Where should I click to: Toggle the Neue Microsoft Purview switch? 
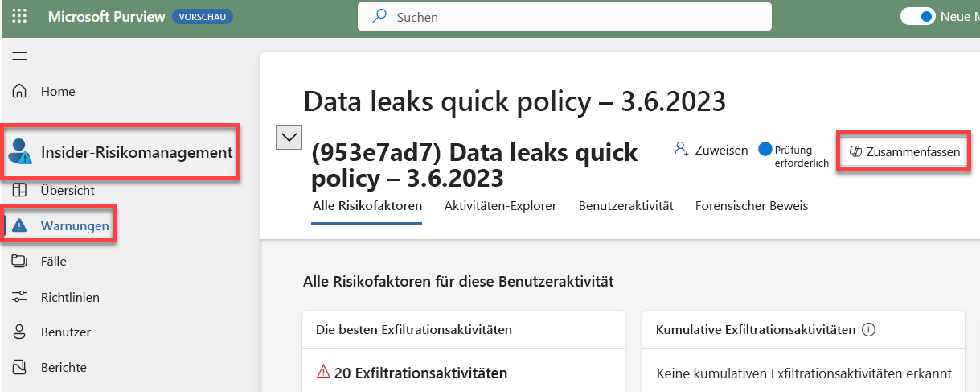point(918,17)
